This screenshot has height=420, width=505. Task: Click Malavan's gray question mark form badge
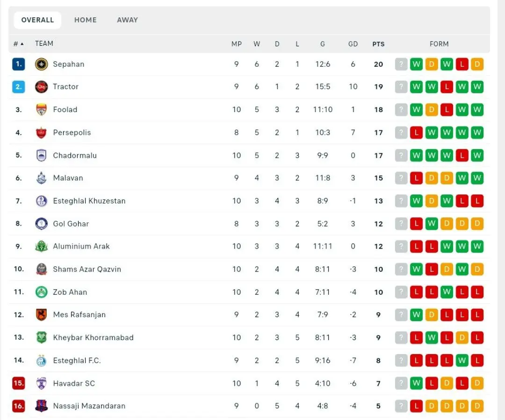(401, 178)
